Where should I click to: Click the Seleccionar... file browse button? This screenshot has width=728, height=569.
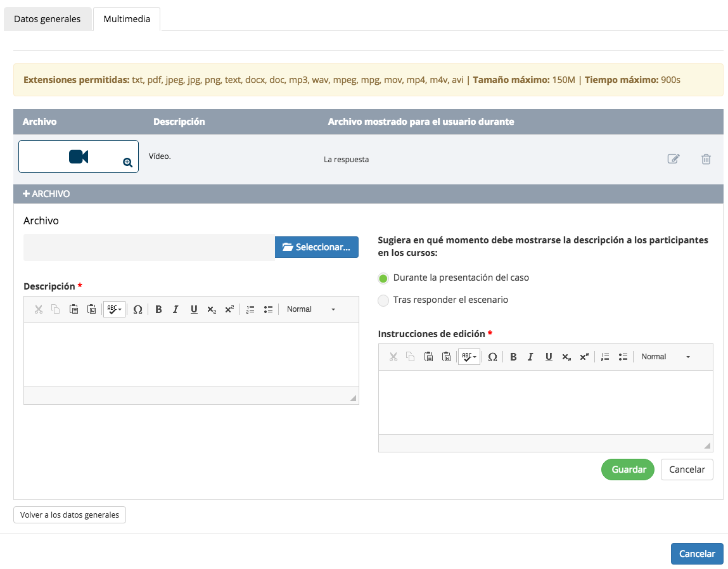pos(317,247)
